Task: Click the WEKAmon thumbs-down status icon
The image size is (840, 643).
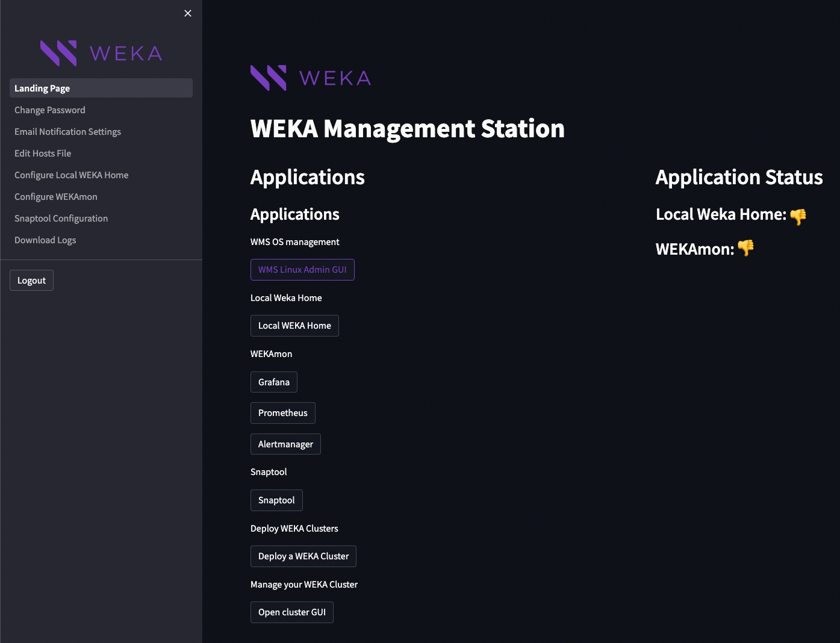Action: (x=745, y=248)
